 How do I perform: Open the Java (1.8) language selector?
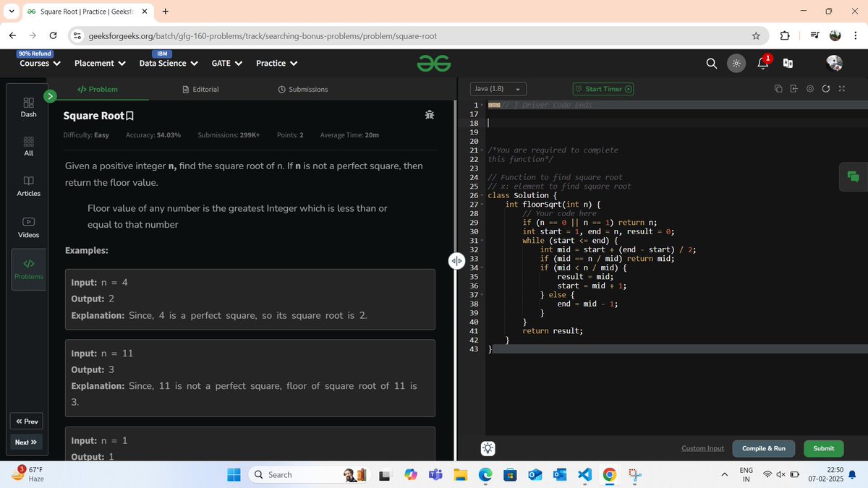[498, 89]
